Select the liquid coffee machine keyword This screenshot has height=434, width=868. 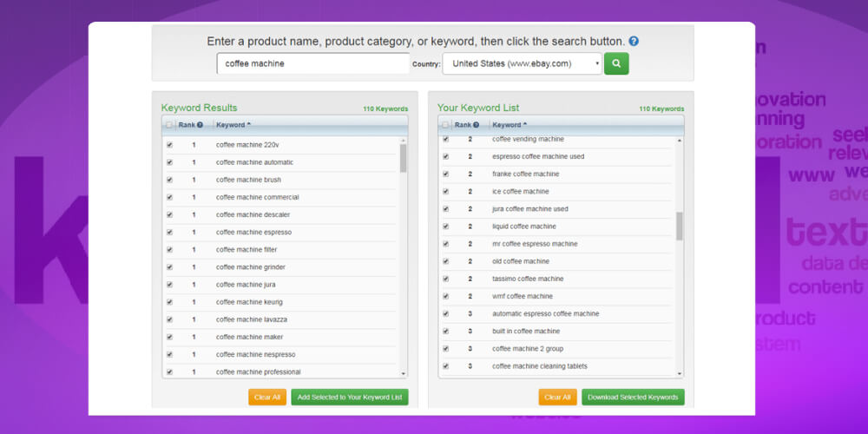click(524, 227)
